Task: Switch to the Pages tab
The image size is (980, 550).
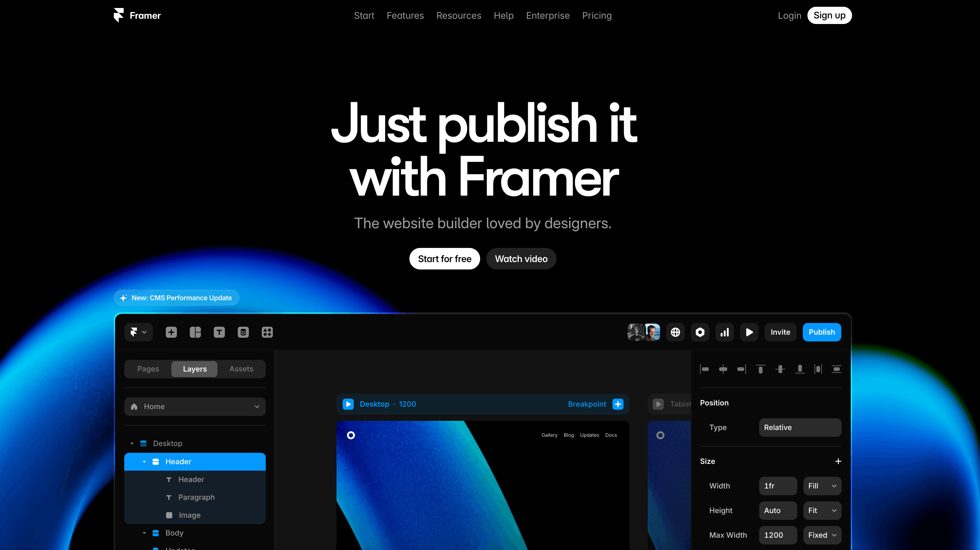Action: click(148, 369)
